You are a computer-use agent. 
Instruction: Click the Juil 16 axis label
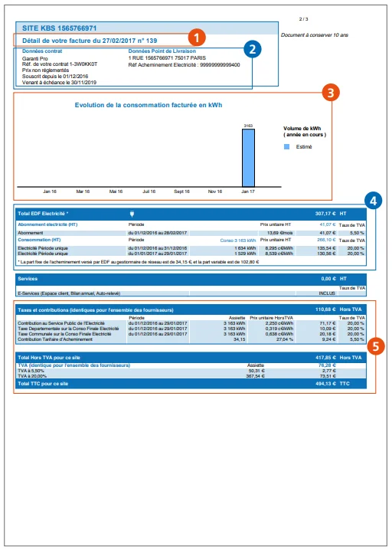coord(149,192)
